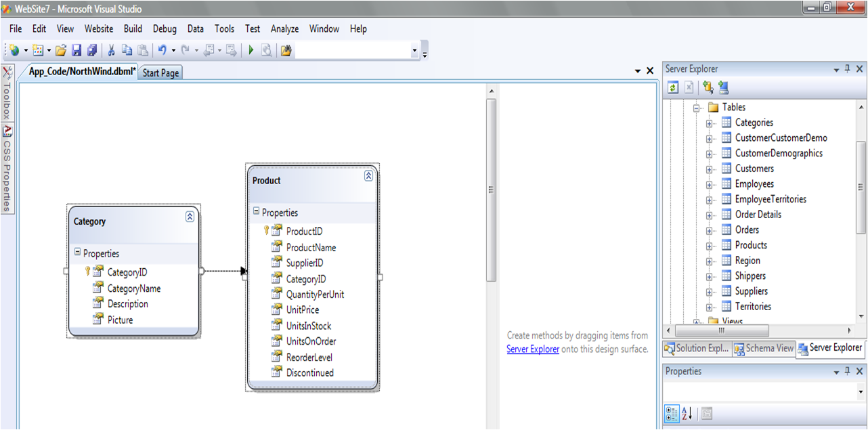This screenshot has width=868, height=430.
Task: Open the active documents list dropdown
Action: pos(638,71)
